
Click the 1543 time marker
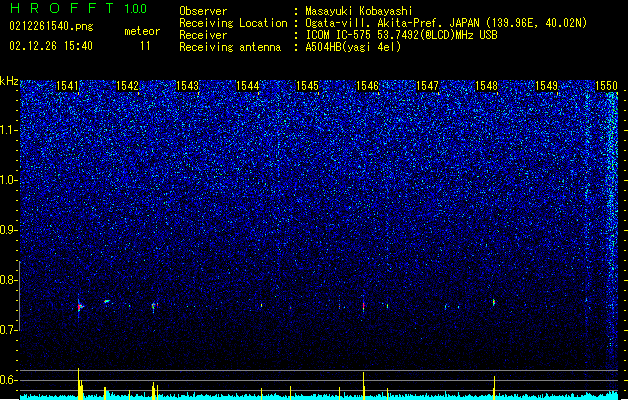coord(187,86)
